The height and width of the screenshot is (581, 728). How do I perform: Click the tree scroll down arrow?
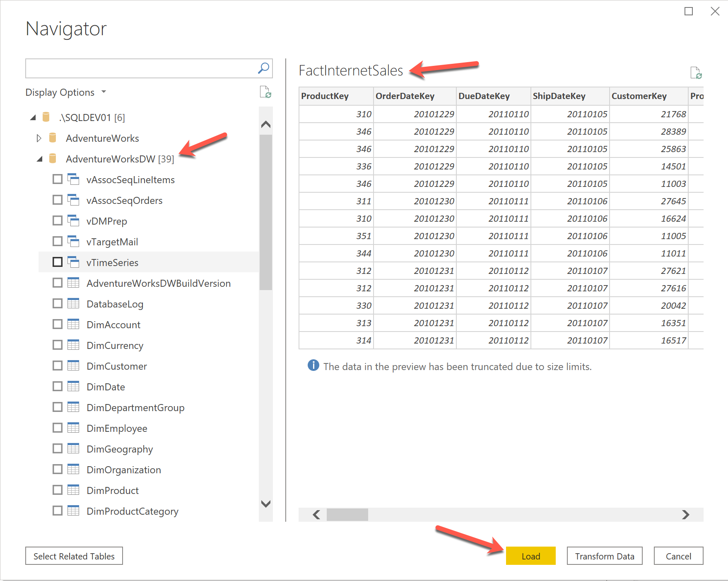click(266, 504)
